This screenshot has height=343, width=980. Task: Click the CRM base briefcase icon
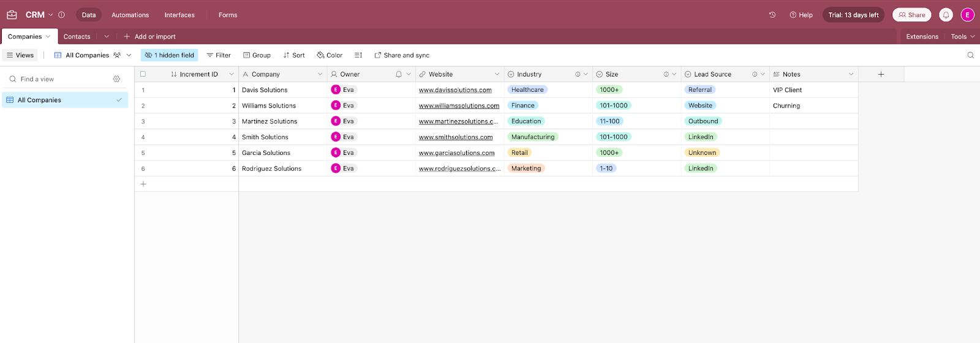pyautogui.click(x=12, y=15)
